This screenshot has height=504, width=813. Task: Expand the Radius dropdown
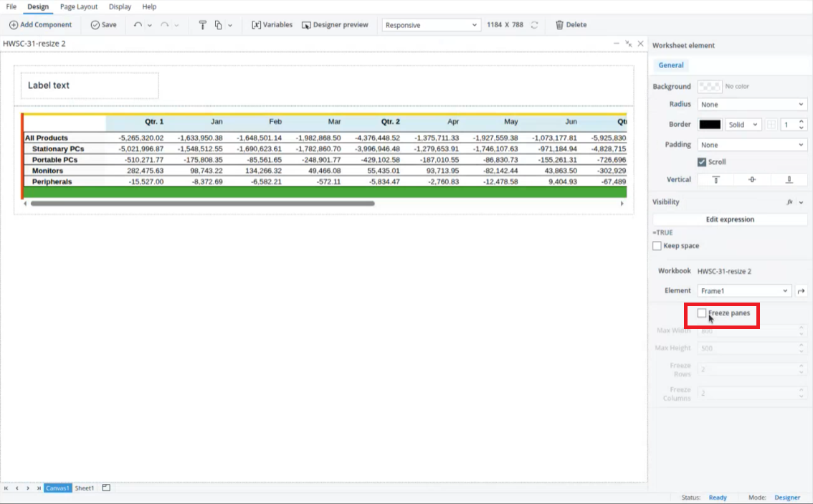[752, 105]
